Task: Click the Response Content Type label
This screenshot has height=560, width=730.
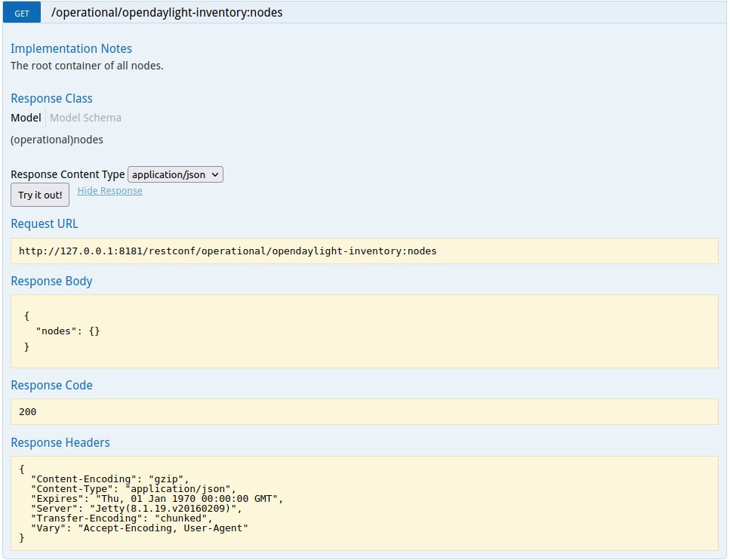Action: [67, 174]
